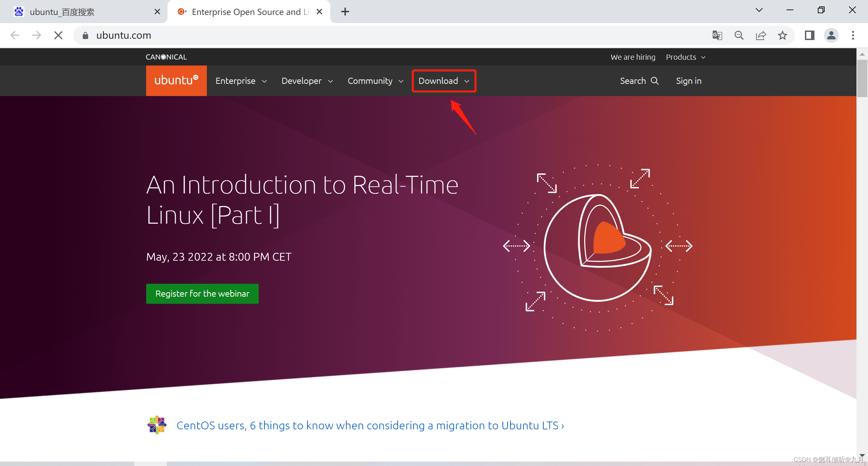Click the Sign in link

689,81
